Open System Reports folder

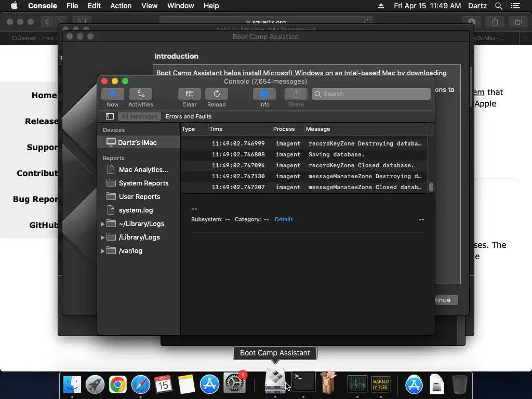(139, 183)
